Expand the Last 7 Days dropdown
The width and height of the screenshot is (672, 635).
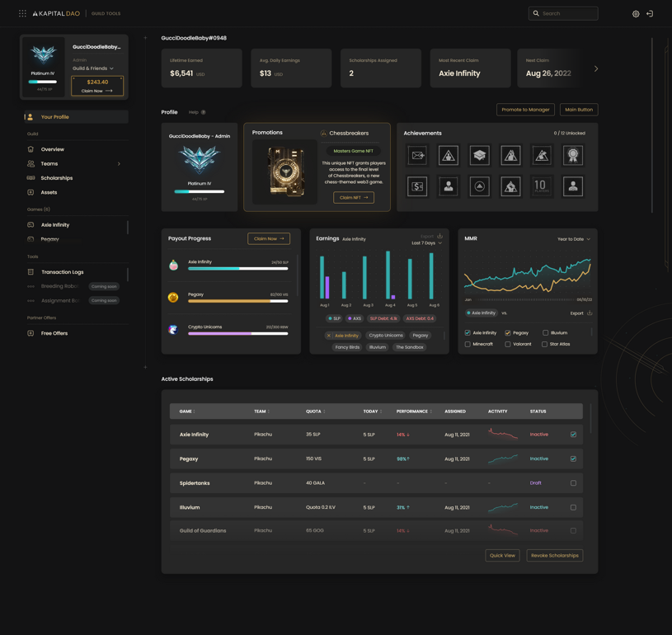coord(427,243)
